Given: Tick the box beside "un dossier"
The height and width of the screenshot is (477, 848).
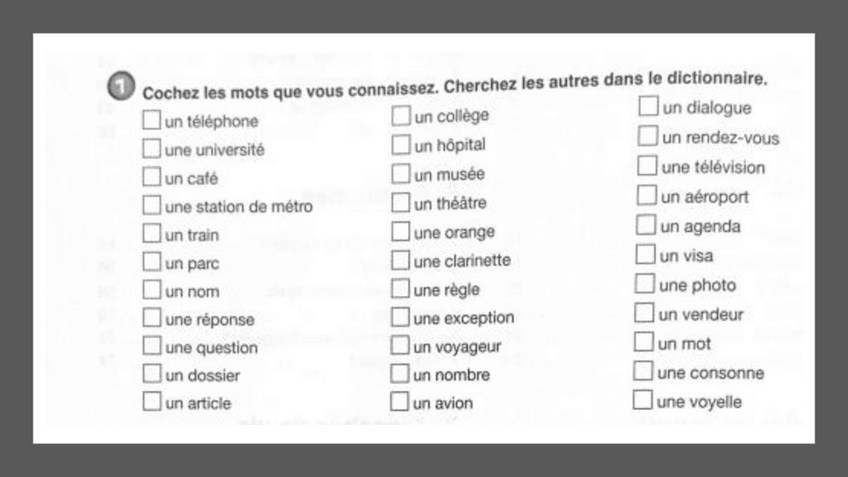Looking at the screenshot, I should (151, 375).
